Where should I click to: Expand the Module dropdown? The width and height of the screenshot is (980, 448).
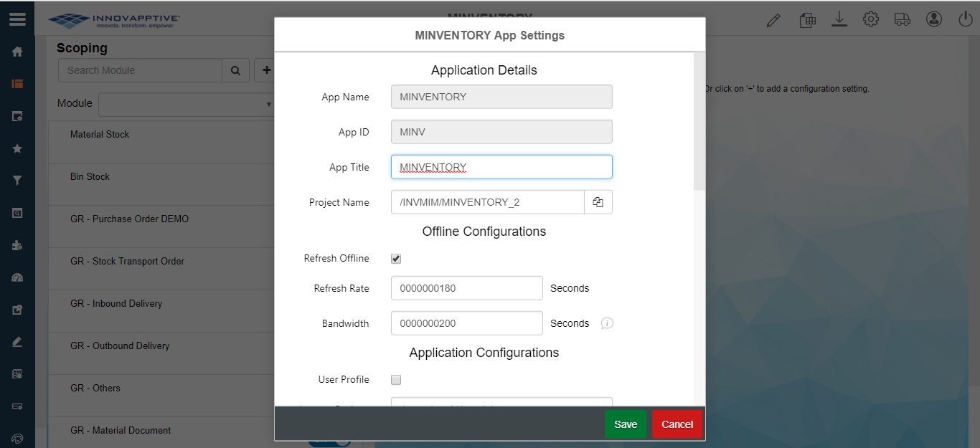pyautogui.click(x=187, y=104)
